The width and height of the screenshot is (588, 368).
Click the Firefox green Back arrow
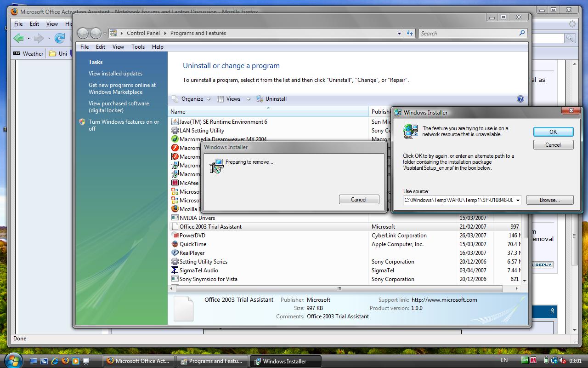click(x=18, y=38)
